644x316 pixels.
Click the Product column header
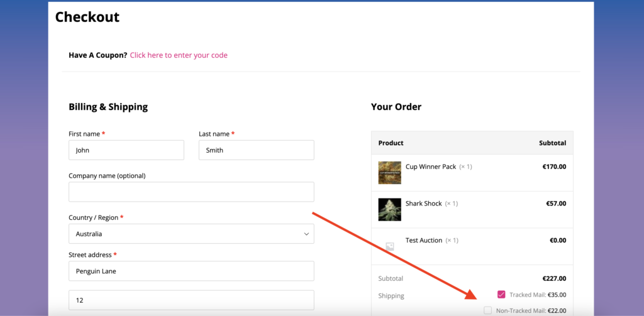(x=391, y=143)
